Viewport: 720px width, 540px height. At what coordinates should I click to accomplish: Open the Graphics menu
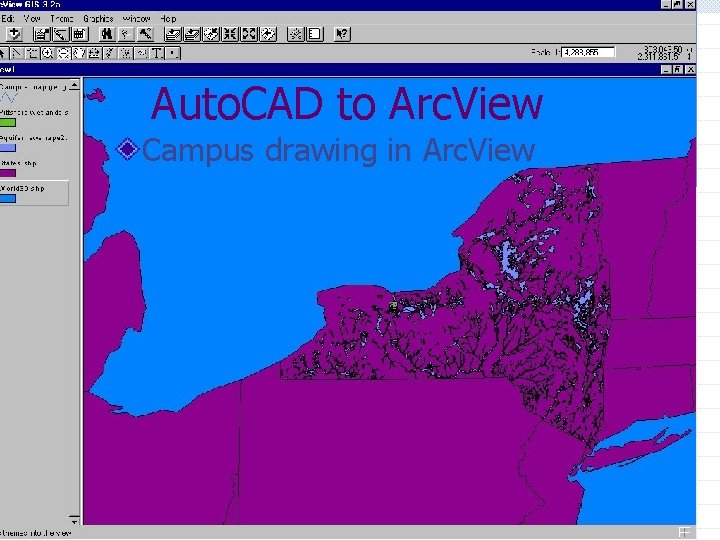tap(98, 19)
